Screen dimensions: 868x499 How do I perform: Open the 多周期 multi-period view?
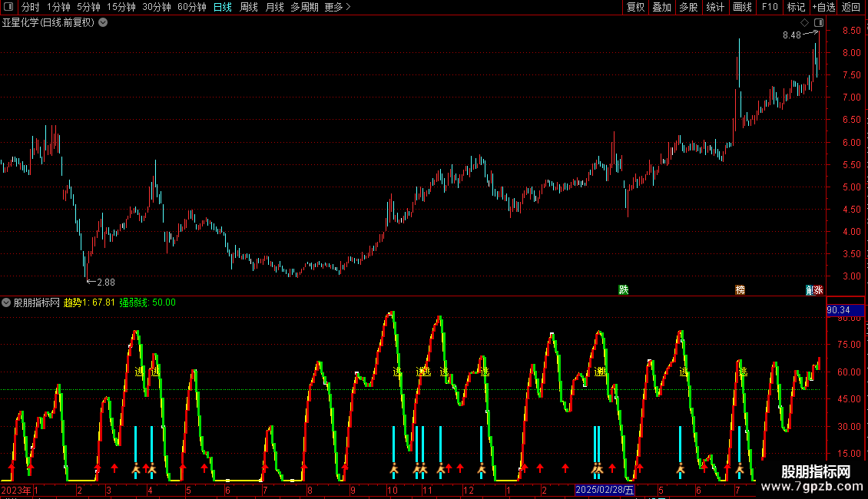pyautogui.click(x=304, y=7)
